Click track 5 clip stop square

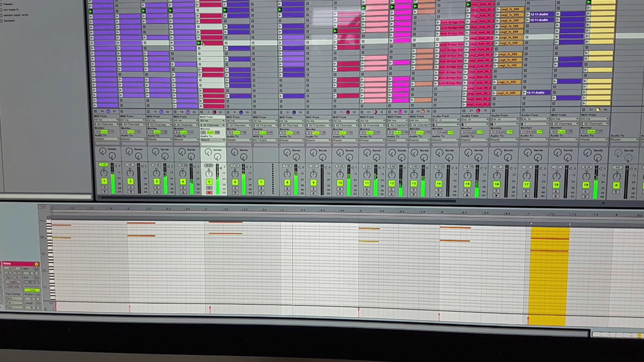201,112
